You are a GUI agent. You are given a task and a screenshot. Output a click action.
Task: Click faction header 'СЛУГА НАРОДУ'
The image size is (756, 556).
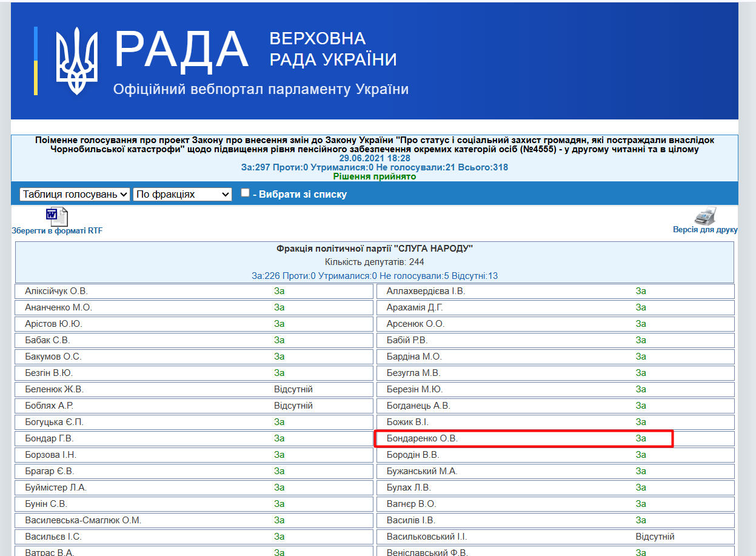pyautogui.click(x=375, y=249)
